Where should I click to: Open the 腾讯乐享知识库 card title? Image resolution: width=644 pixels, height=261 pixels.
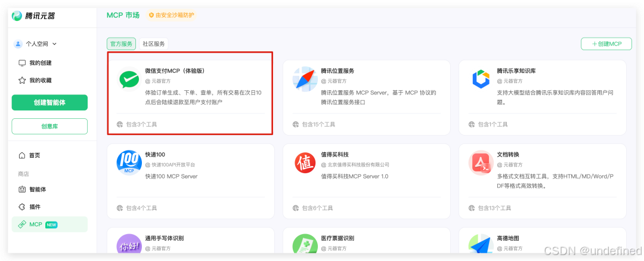click(516, 71)
